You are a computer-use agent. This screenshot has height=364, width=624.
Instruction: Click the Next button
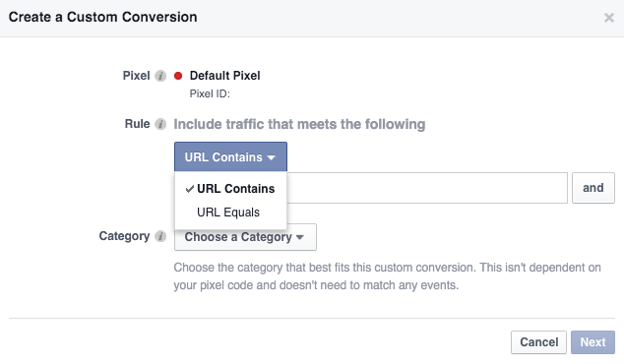tap(593, 342)
